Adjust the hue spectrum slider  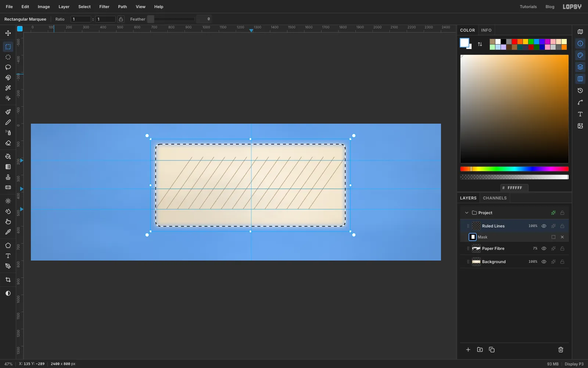click(514, 169)
